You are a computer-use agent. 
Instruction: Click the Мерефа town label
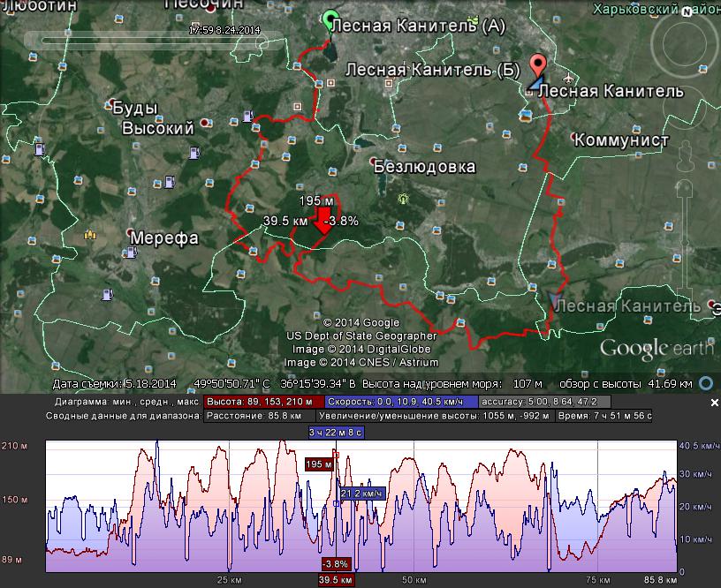(x=164, y=238)
